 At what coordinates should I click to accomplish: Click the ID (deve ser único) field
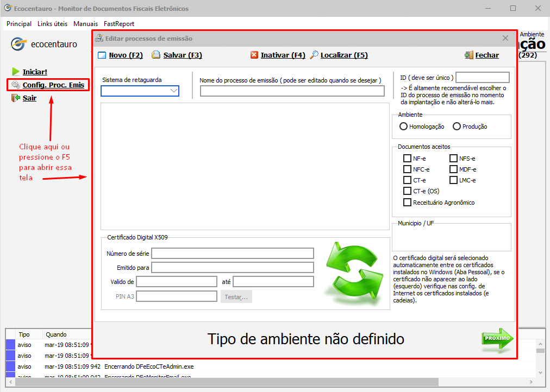coord(482,78)
